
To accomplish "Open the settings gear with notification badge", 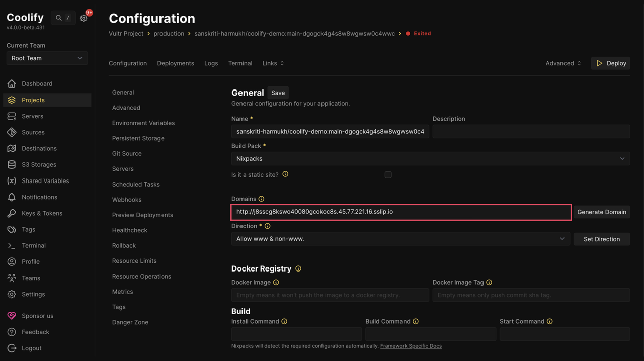I will 84,18.
